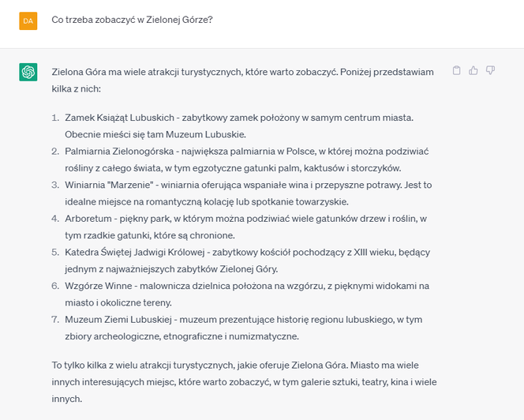Click the line starting "zbiory archeologiczne, etnograficzne"
Image resolution: width=524 pixels, height=420 pixels.
coord(182,336)
